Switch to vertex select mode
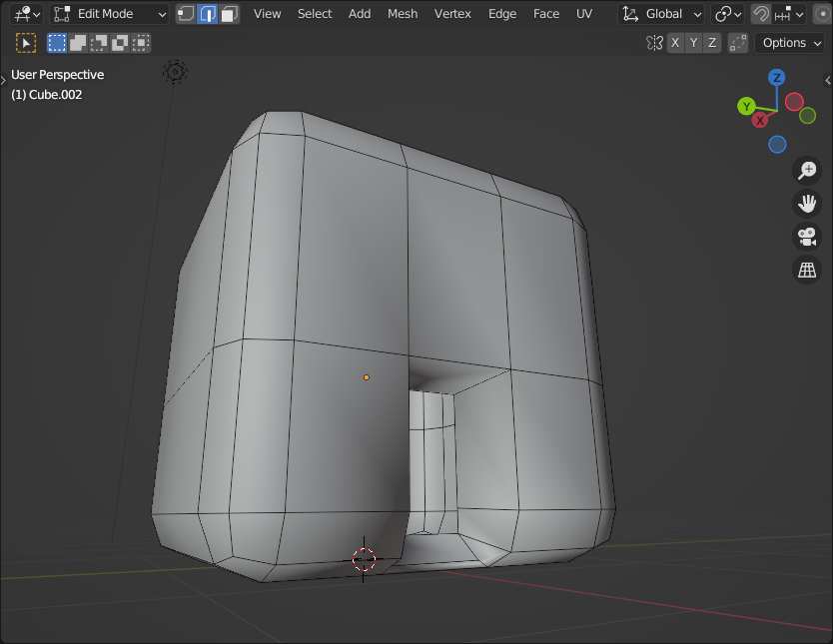This screenshot has width=833, height=644. [186, 14]
